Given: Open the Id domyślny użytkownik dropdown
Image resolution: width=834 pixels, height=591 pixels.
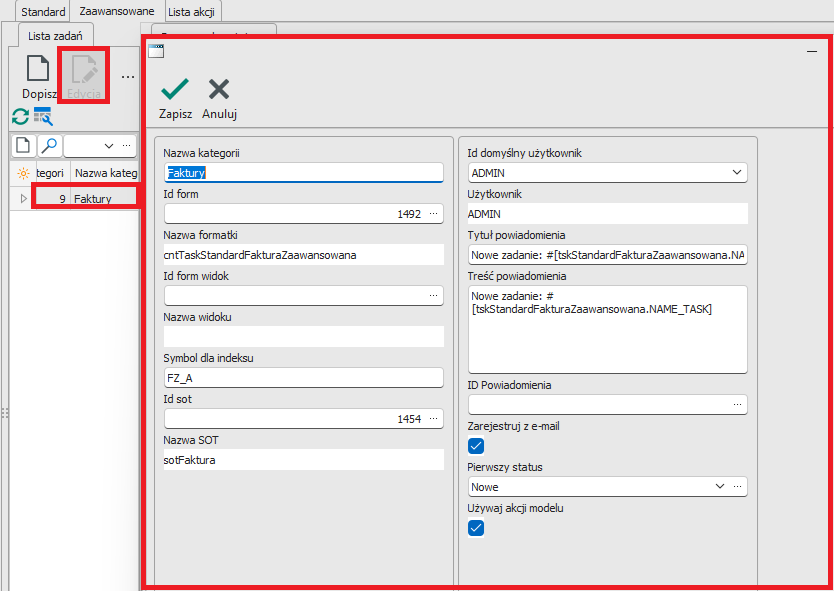Looking at the screenshot, I should 737,173.
